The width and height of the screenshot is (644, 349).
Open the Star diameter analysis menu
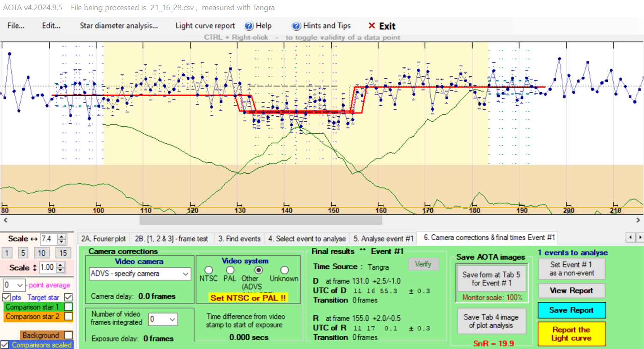(119, 26)
